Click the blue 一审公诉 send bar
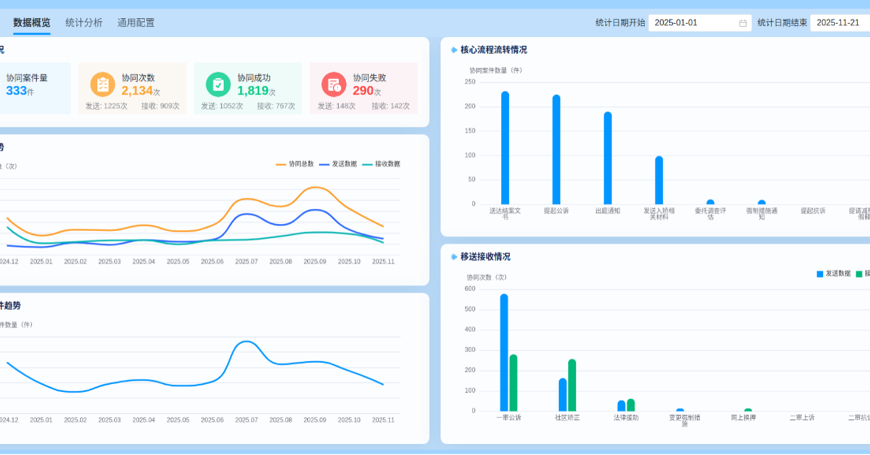This screenshot has height=455, width=870. [x=504, y=353]
